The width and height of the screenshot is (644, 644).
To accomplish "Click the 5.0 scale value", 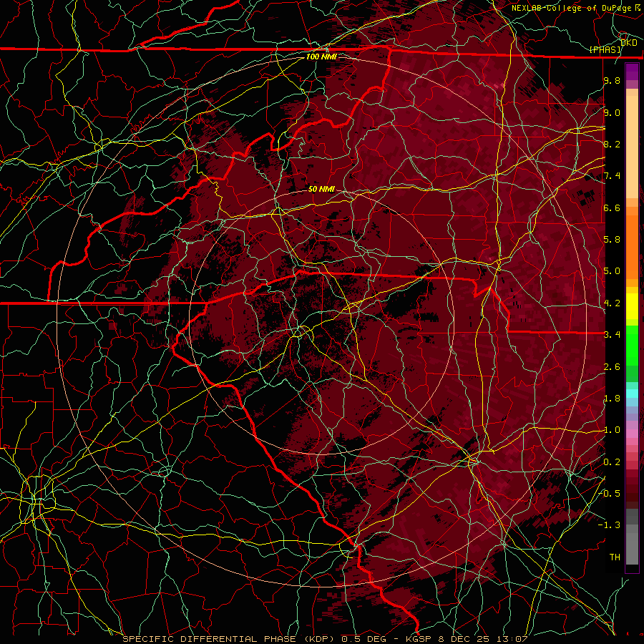I will click(x=612, y=271).
